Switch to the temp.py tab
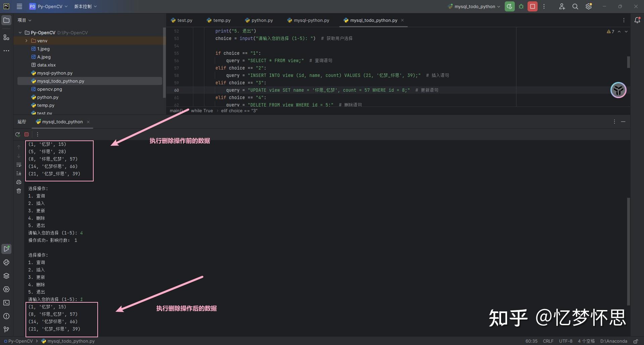Screen dimensions: 644x345 [x=221, y=20]
